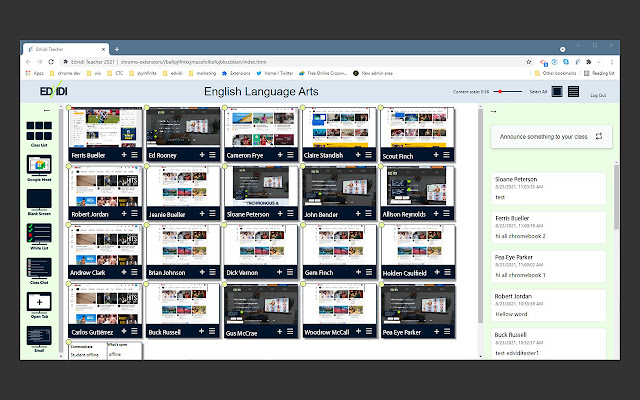The height and width of the screenshot is (400, 640).
Task: Open the hamburger menu on Scout Finch's tile
Action: [446, 156]
